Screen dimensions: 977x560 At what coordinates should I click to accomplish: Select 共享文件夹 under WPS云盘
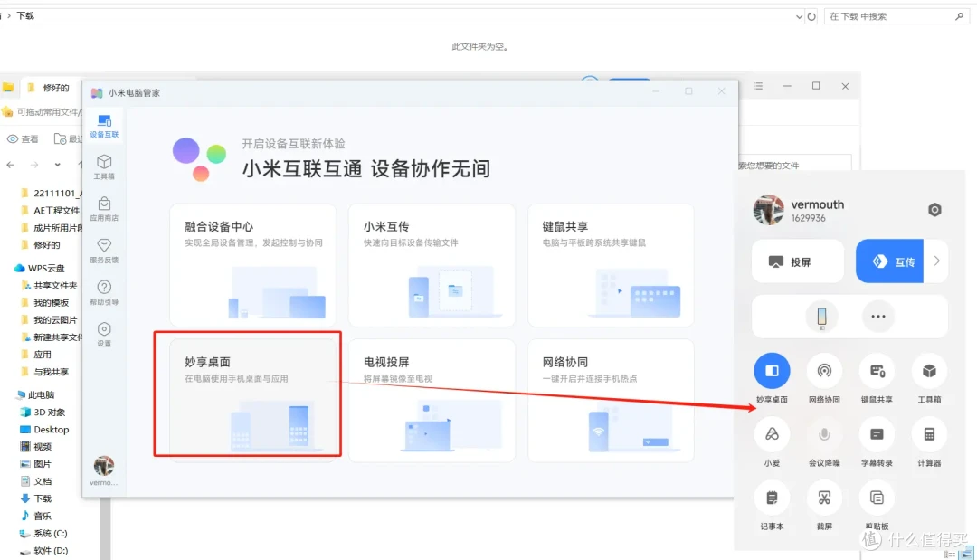tap(50, 285)
